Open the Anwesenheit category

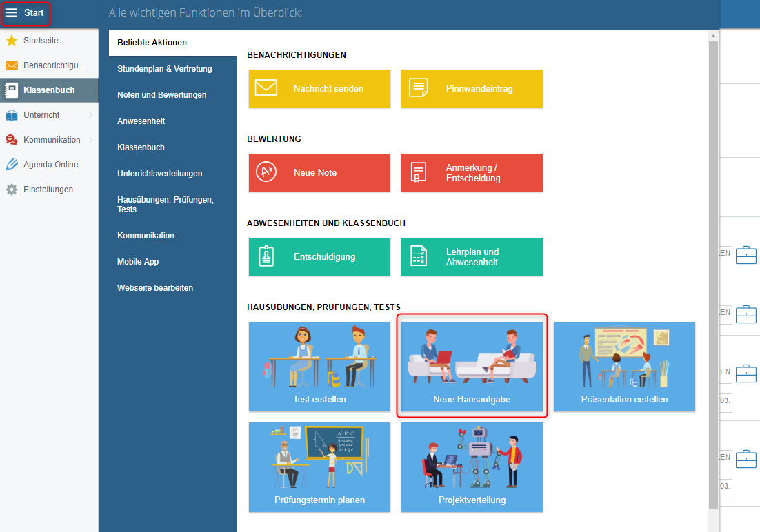(x=141, y=121)
